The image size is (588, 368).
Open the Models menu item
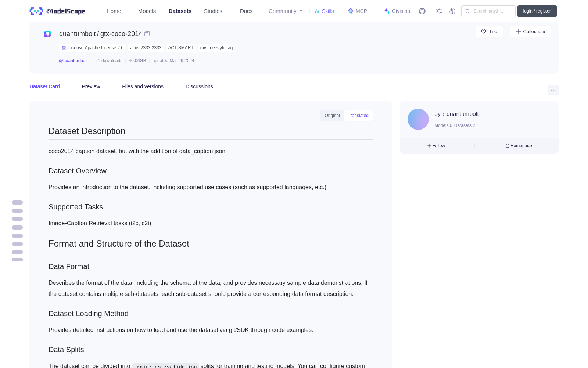[147, 11]
